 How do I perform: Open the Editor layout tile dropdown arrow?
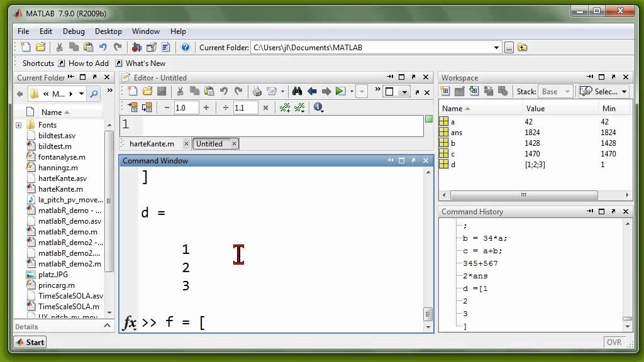click(404, 92)
